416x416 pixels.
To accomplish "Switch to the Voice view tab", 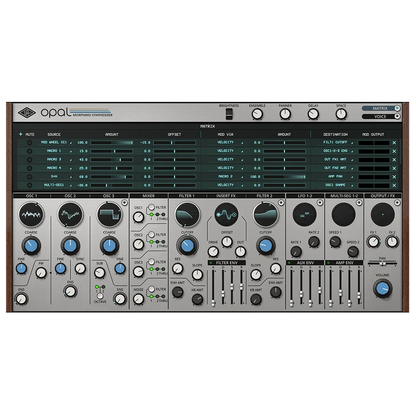I will tap(381, 117).
